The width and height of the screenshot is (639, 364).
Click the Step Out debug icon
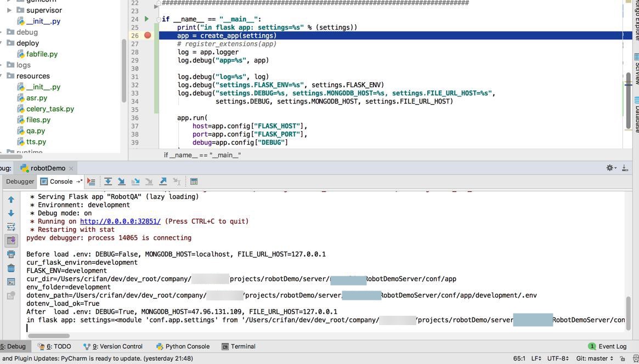pyautogui.click(x=163, y=181)
